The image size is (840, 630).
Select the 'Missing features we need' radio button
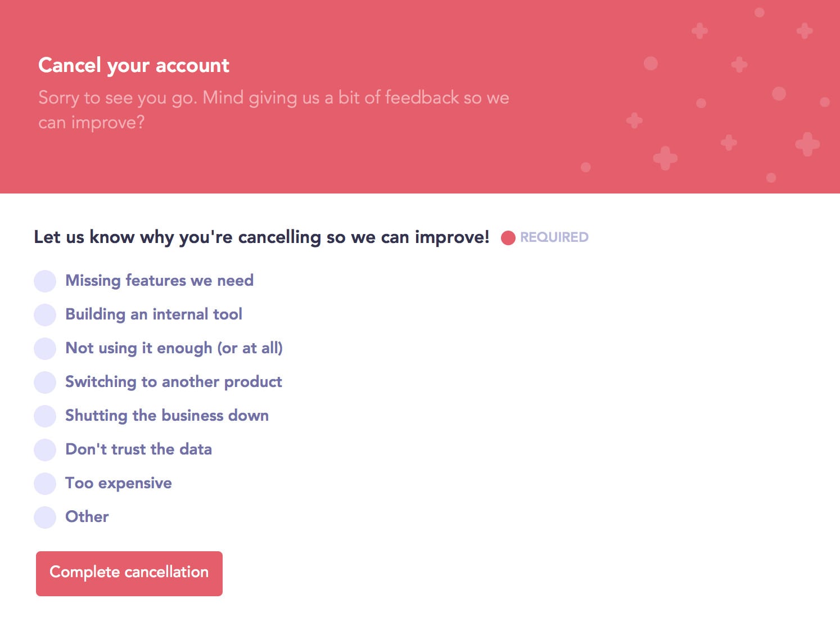[x=45, y=281]
